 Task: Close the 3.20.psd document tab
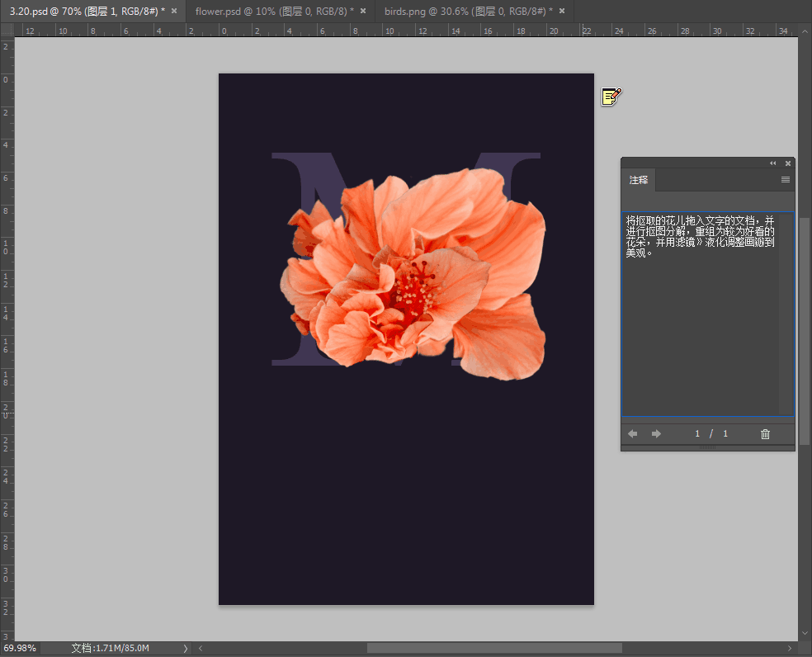coord(174,11)
